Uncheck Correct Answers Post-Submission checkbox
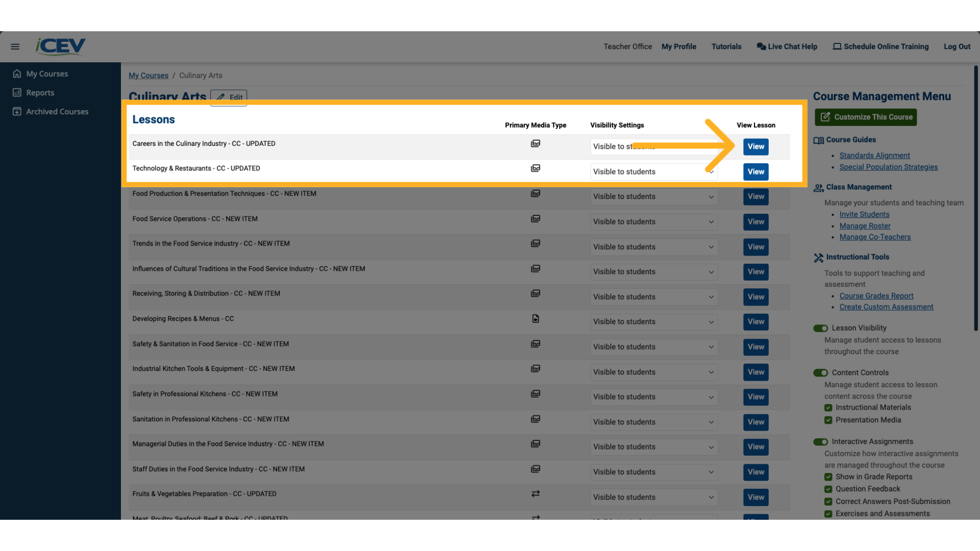 [828, 502]
